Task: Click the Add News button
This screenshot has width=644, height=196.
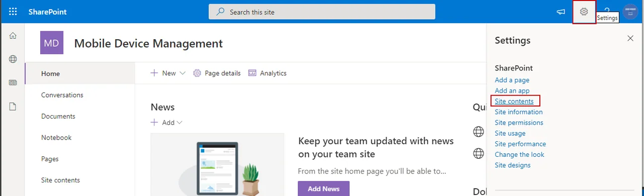Action: click(x=324, y=188)
